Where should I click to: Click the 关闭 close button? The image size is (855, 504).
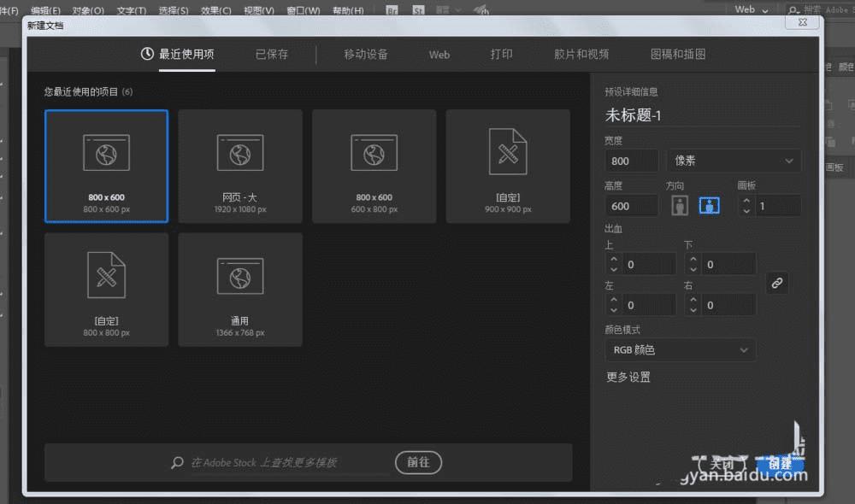(722, 464)
